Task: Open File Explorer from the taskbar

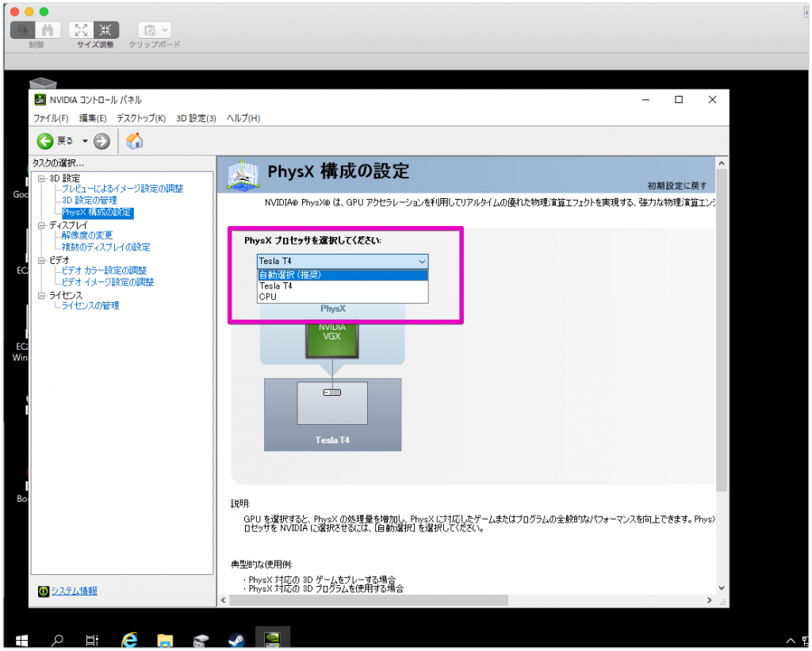Action: coord(165,639)
